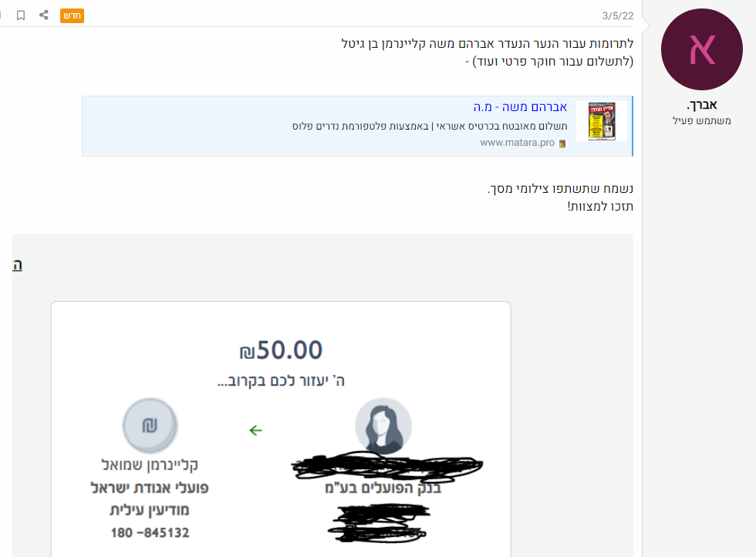
Task: Open the secure credit card payment description text
Action: point(430,127)
